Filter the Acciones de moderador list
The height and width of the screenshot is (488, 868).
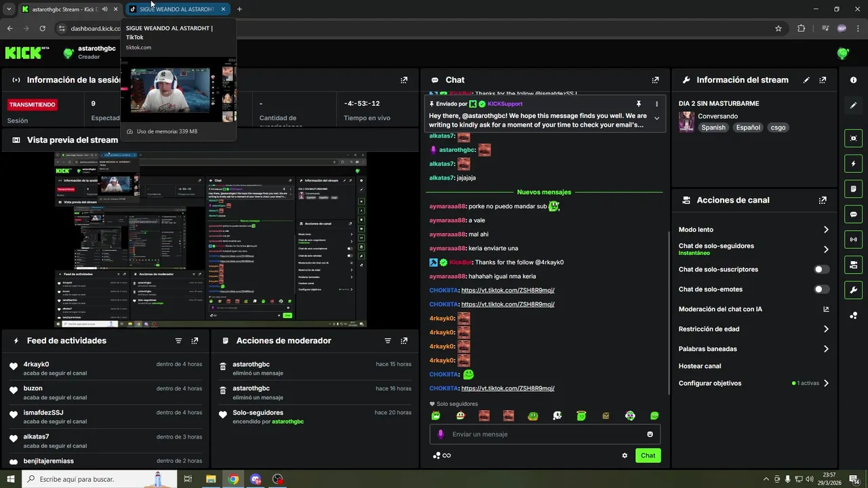tap(388, 341)
